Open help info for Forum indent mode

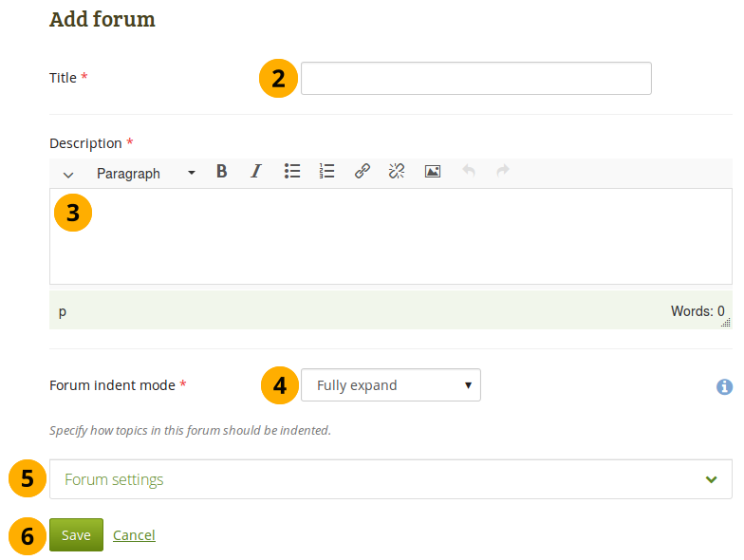pyautogui.click(x=724, y=386)
